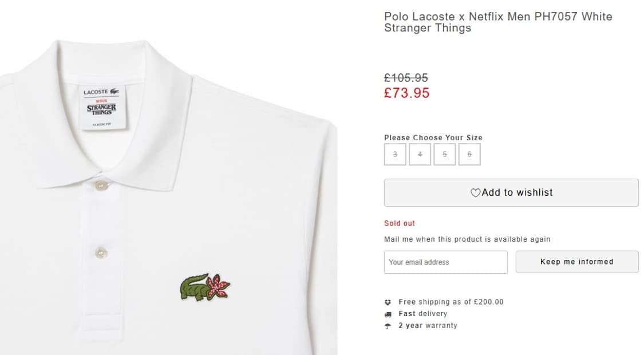The height and width of the screenshot is (355, 644).
Task: Select size 6 option
Action: point(469,155)
